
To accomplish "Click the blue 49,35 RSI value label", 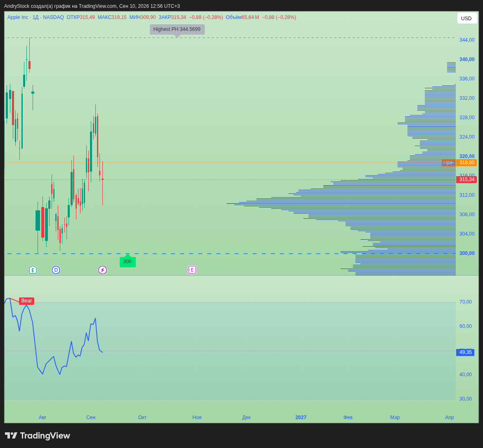I will [465, 352].
